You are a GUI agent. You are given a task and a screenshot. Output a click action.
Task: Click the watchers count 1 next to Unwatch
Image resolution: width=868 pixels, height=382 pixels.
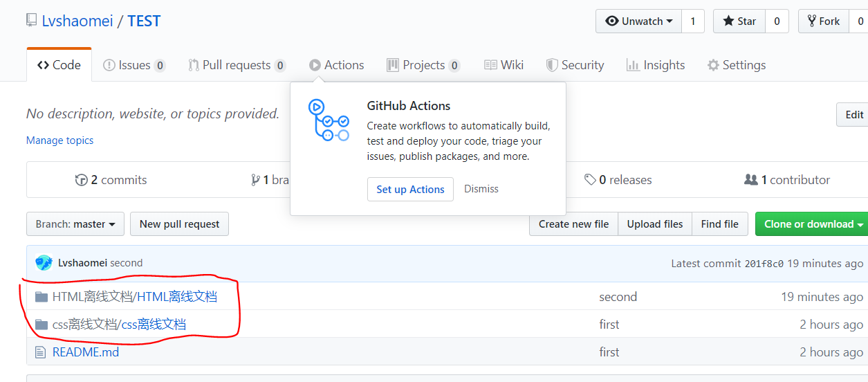[693, 21]
